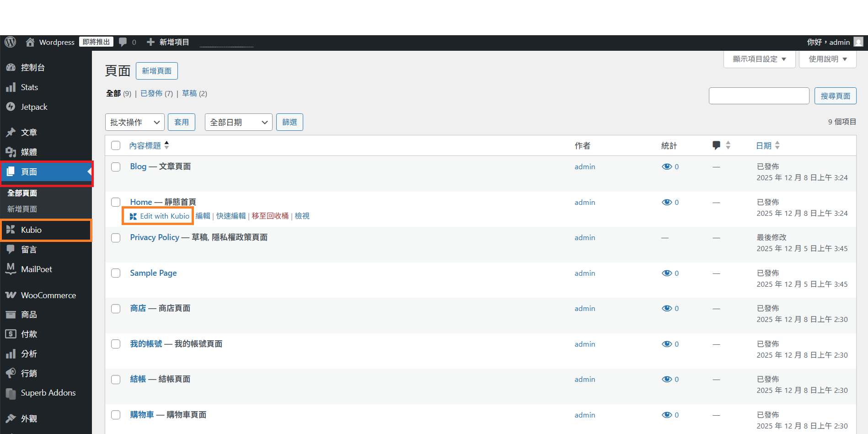Screen dimensions: 868x434
Task: Click the WordPress logo in admin bar
Action: (x=10, y=42)
